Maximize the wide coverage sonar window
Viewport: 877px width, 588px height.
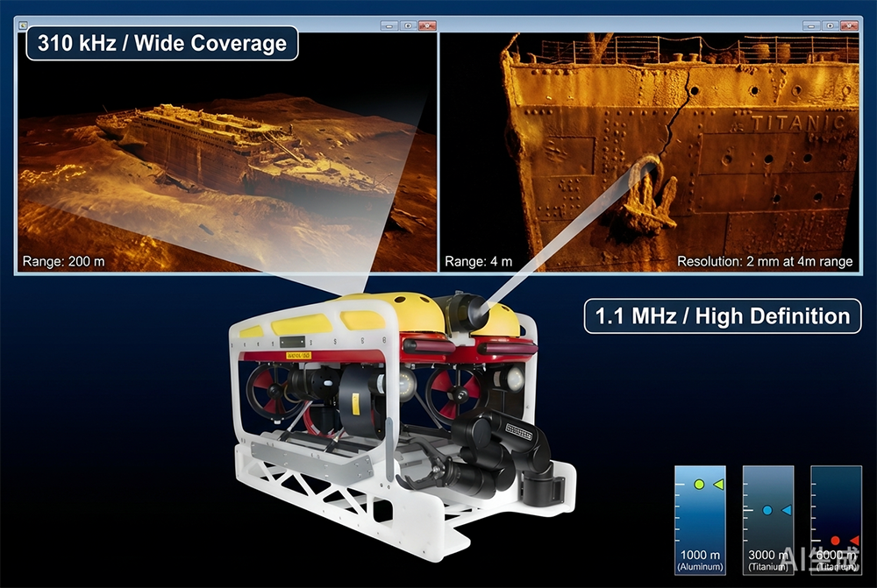[409, 26]
